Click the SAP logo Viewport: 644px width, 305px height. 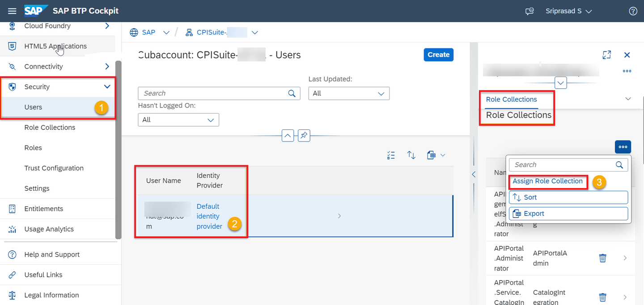click(x=36, y=11)
